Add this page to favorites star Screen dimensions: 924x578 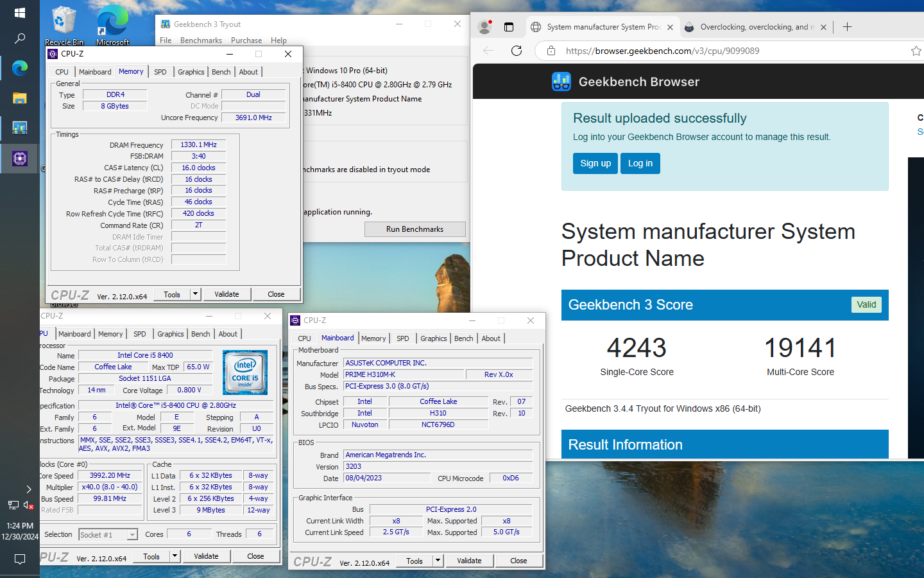[916, 51]
